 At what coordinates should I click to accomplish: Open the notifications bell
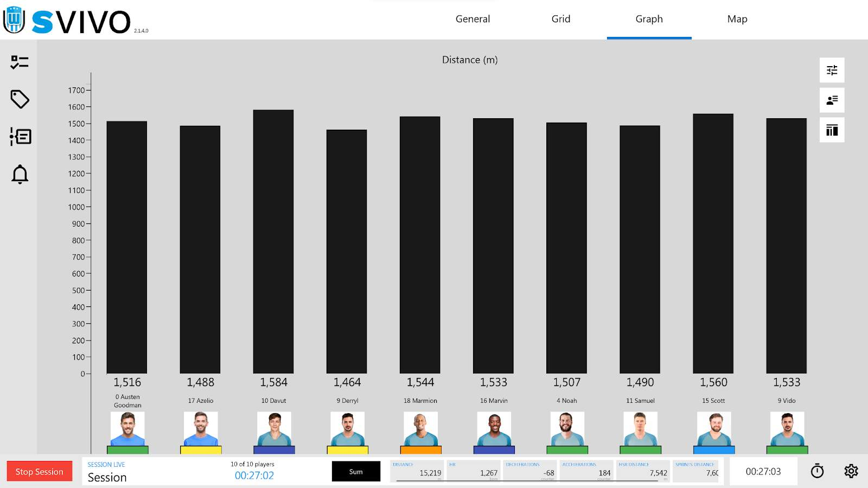[20, 174]
